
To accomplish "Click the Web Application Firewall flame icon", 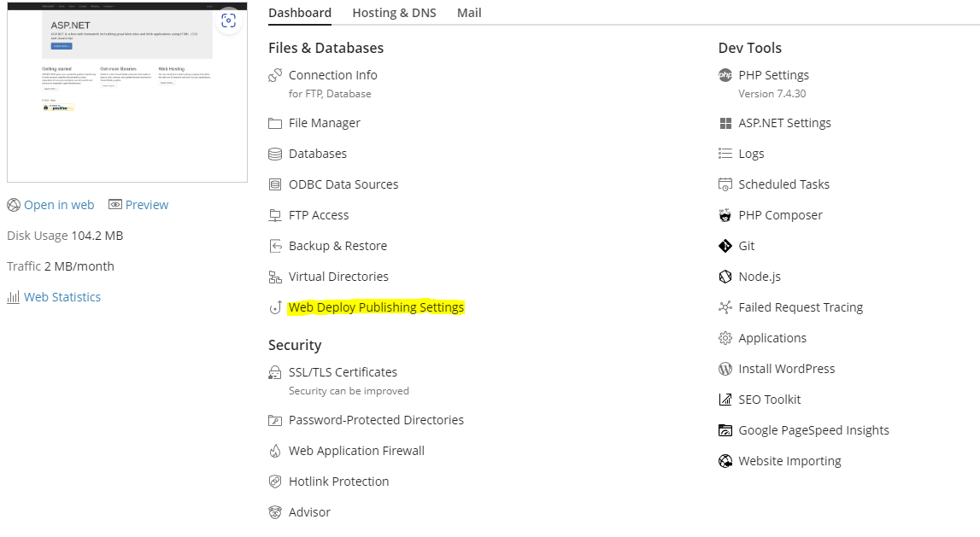I will point(275,451).
